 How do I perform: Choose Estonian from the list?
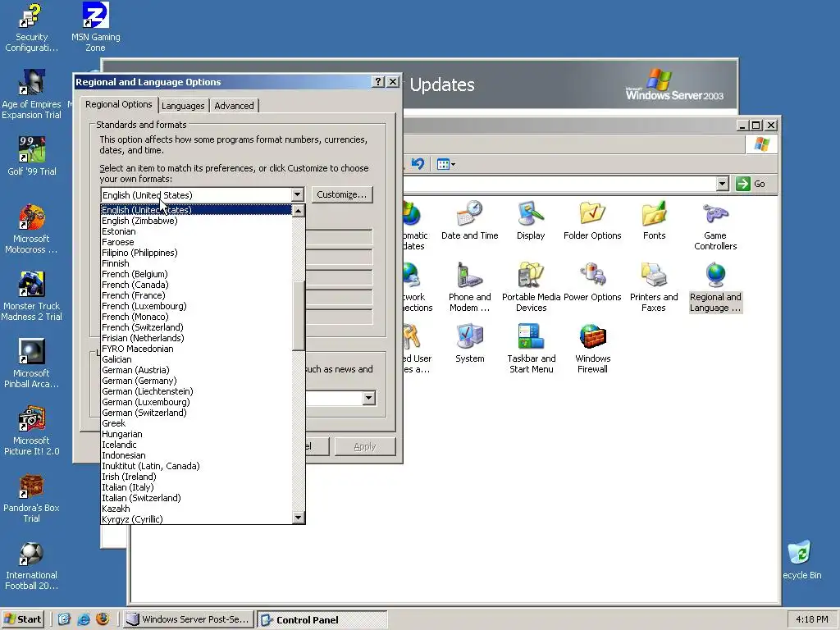tap(196, 231)
